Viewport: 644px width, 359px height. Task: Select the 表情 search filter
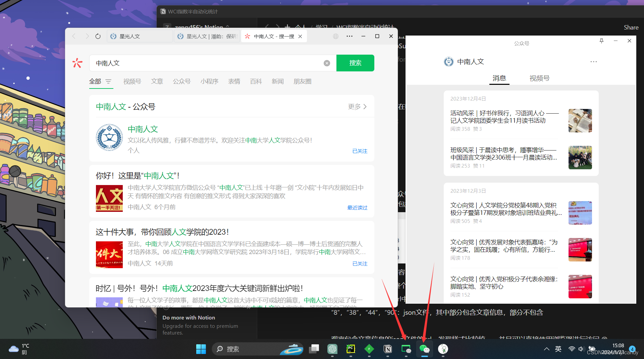click(x=234, y=81)
